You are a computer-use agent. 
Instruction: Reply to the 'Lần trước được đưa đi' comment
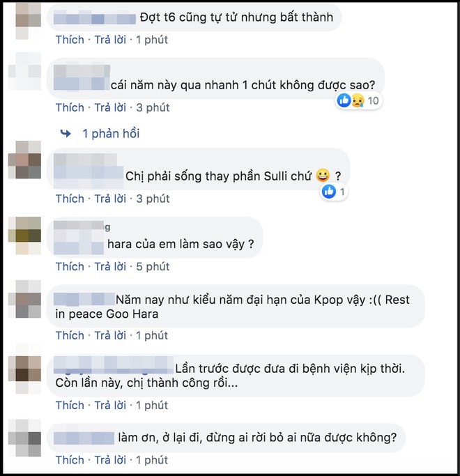[x=110, y=406]
